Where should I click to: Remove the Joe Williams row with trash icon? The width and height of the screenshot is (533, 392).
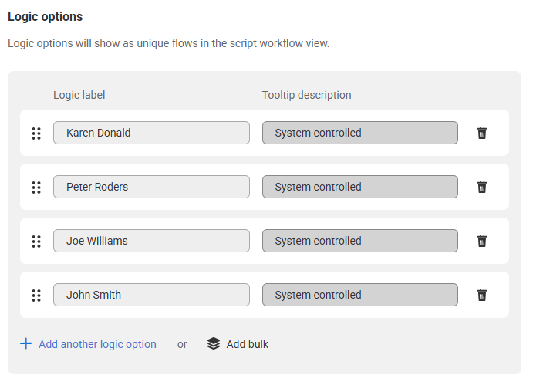(481, 241)
